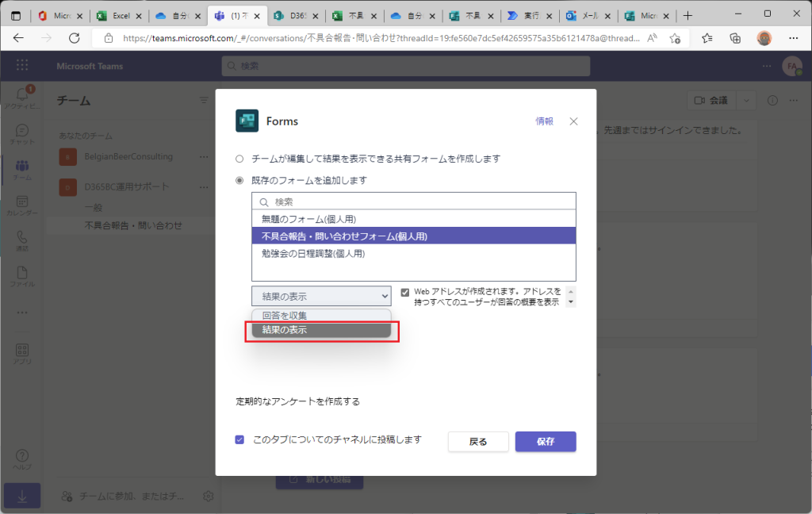Click 定期的なアンケートを作成する link

(298, 401)
